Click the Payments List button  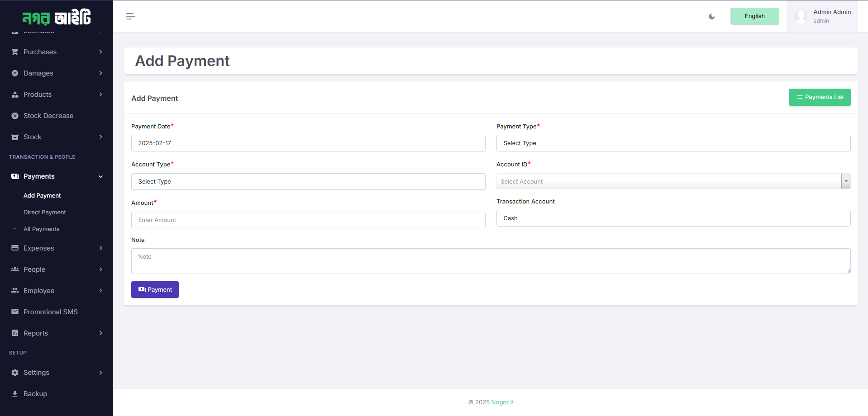coord(819,97)
